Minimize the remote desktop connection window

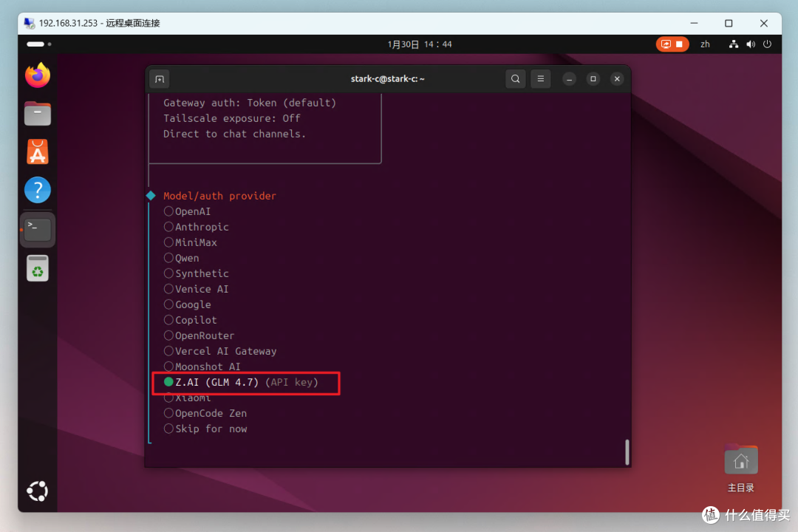coord(694,24)
